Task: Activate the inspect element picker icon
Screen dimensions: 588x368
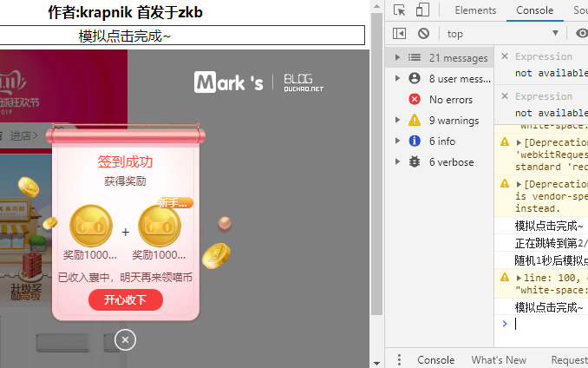Action: 399,10
